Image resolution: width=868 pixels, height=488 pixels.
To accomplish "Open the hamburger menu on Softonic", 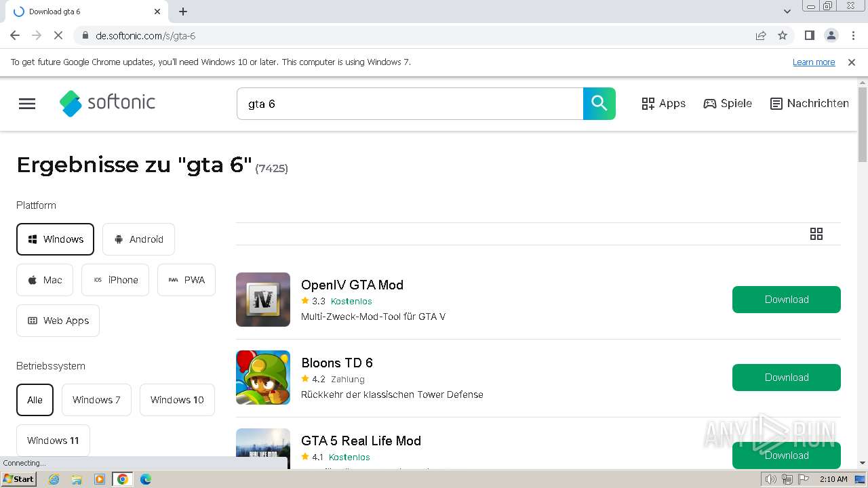I will coord(27,104).
